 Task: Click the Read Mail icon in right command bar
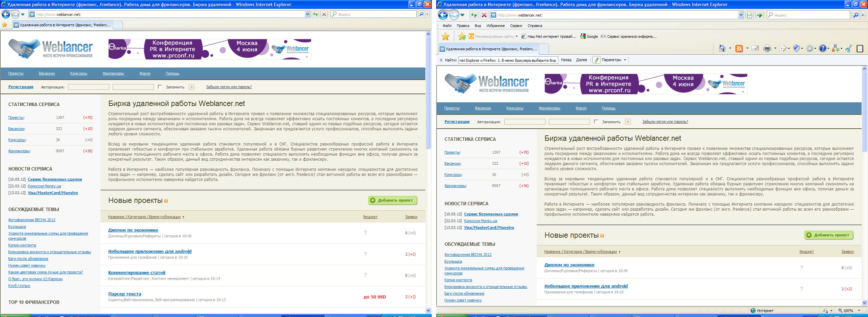[x=755, y=48]
